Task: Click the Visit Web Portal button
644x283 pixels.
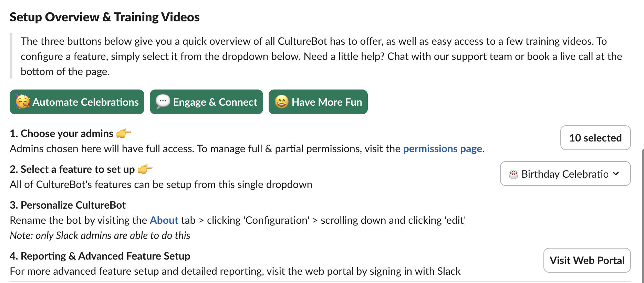Action: [x=587, y=260]
